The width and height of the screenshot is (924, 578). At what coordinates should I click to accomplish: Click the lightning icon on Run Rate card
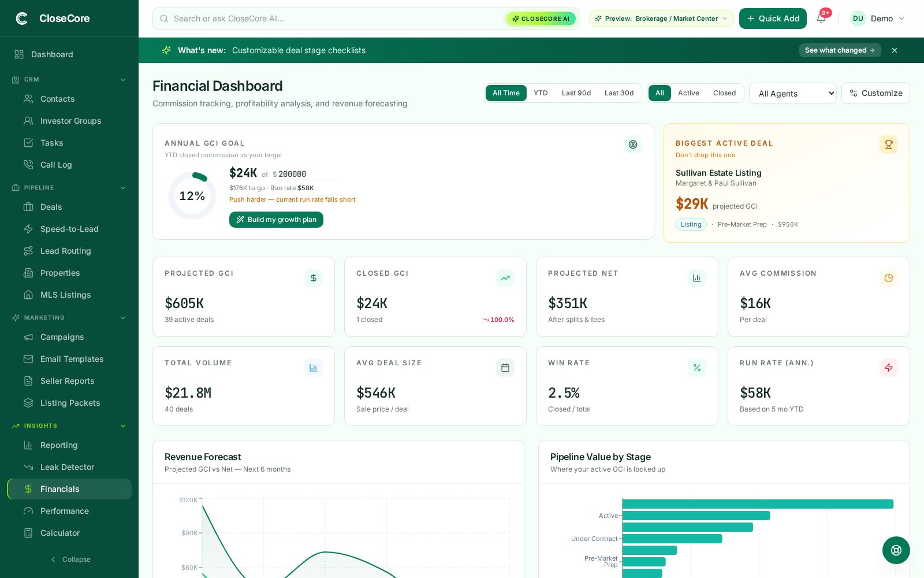(x=889, y=368)
